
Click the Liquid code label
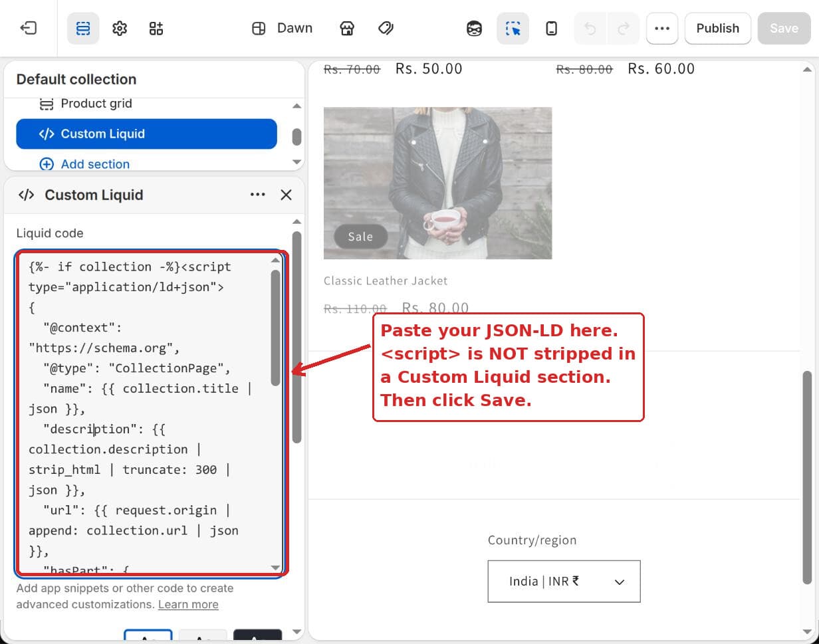pos(50,233)
